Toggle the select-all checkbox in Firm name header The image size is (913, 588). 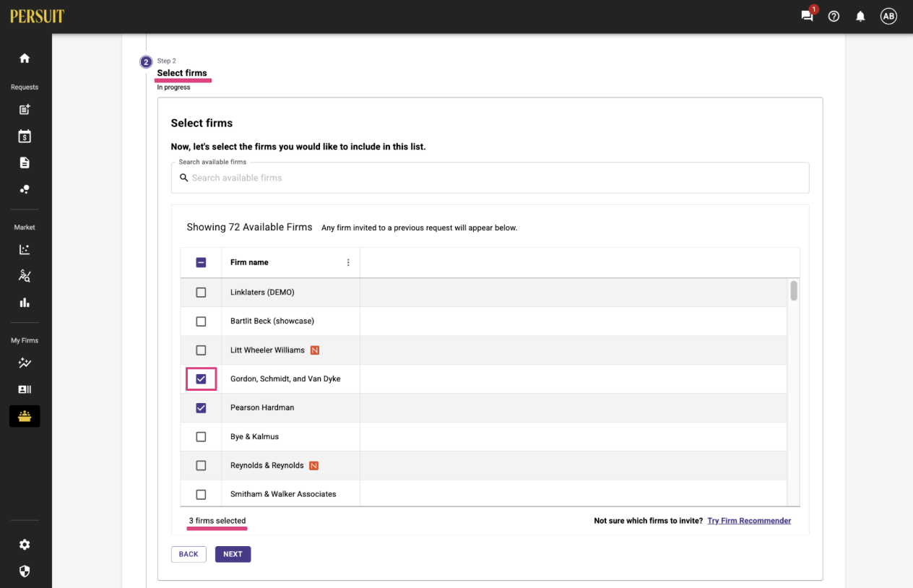[201, 263]
